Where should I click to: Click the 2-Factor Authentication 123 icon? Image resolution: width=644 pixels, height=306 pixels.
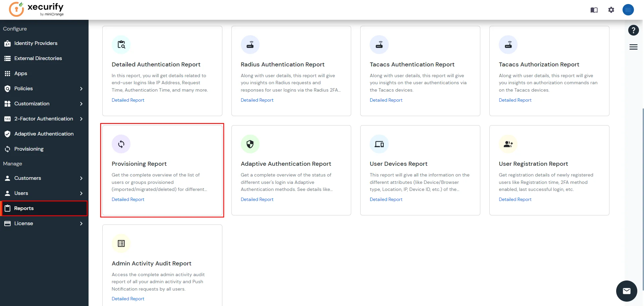pyautogui.click(x=7, y=119)
